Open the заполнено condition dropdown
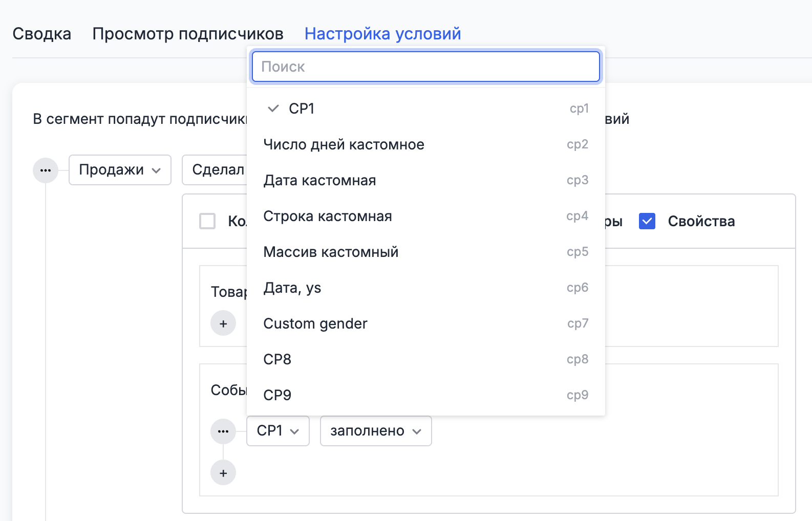Image resolution: width=812 pixels, height=521 pixels. point(375,431)
